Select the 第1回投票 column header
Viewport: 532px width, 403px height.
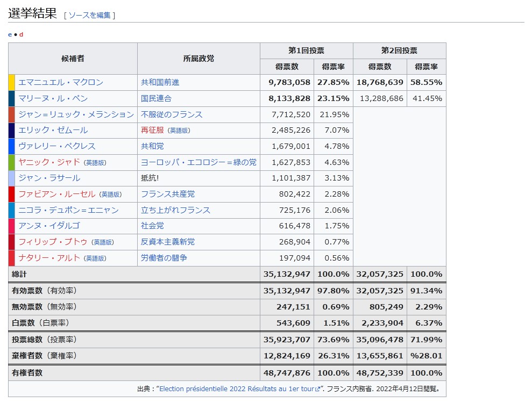click(306, 51)
